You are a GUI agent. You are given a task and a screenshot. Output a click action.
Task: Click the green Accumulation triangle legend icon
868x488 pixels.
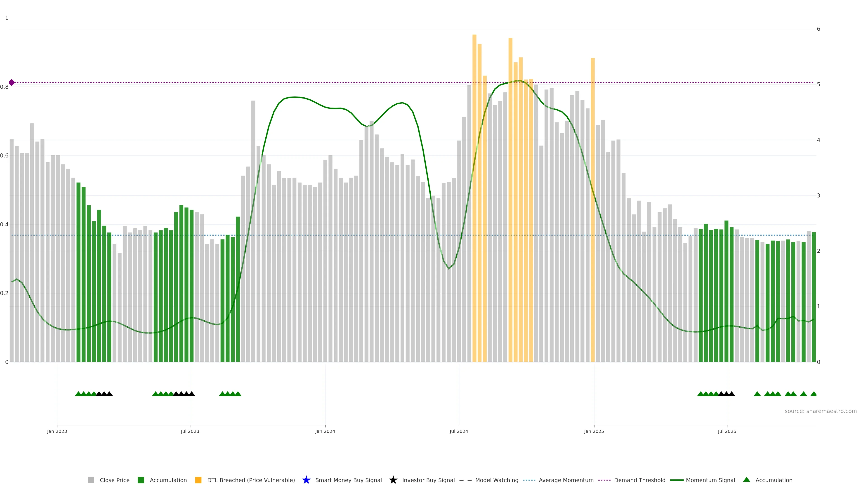746,480
